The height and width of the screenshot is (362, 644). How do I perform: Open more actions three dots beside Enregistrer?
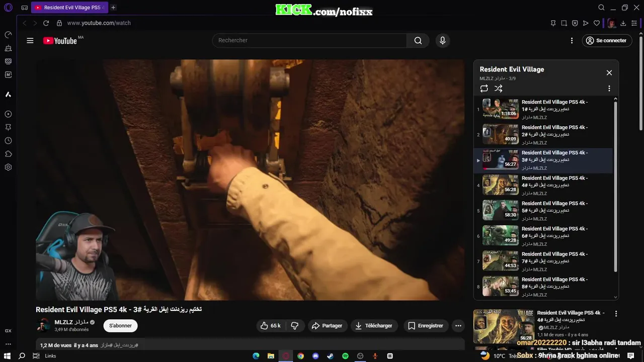tap(458, 326)
